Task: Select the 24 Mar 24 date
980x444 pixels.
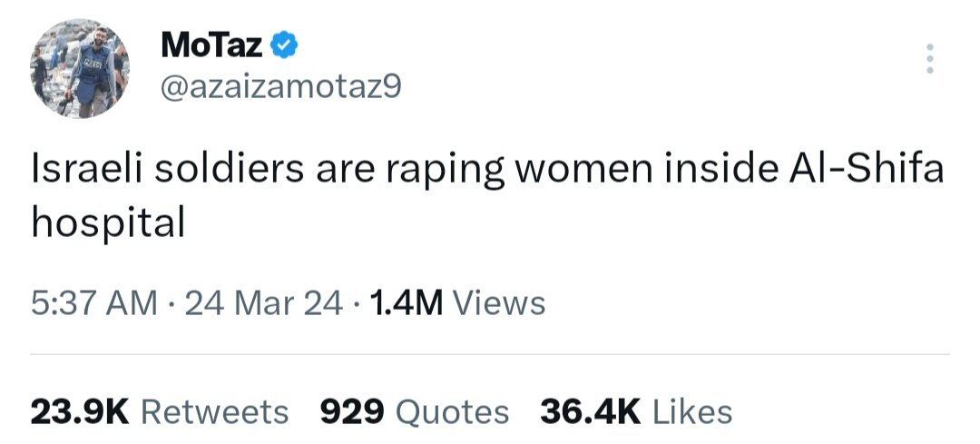Action: point(264,302)
